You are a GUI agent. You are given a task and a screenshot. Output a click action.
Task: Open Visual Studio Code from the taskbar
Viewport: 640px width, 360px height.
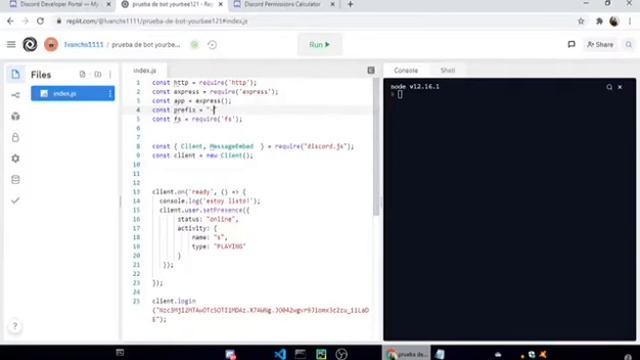[x=280, y=354]
